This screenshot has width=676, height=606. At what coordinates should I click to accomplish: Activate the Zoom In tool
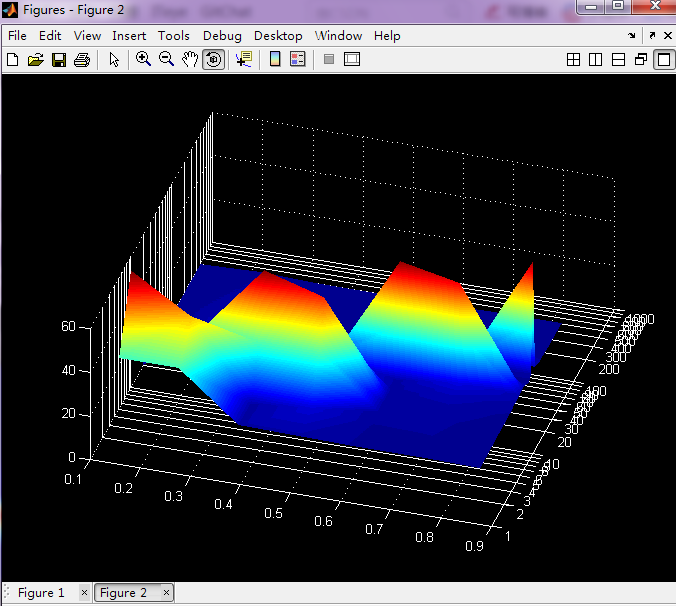[144, 59]
